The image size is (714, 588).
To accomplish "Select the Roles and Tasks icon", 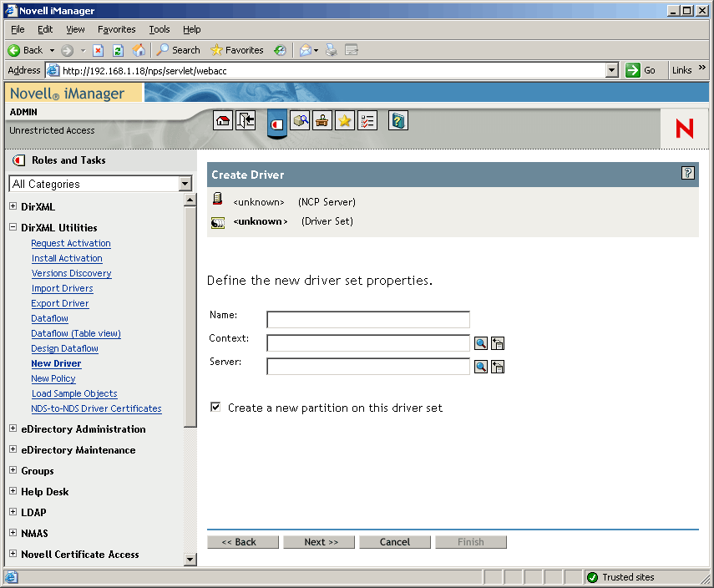I will (276, 120).
